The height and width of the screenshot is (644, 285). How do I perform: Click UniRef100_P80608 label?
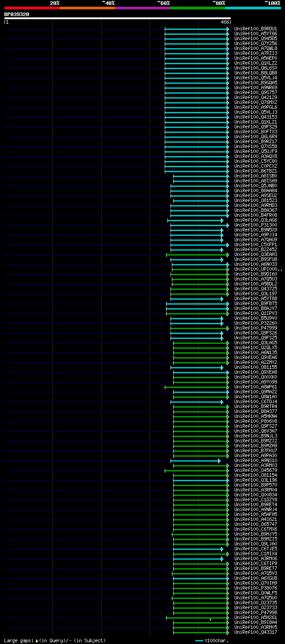[256, 421]
